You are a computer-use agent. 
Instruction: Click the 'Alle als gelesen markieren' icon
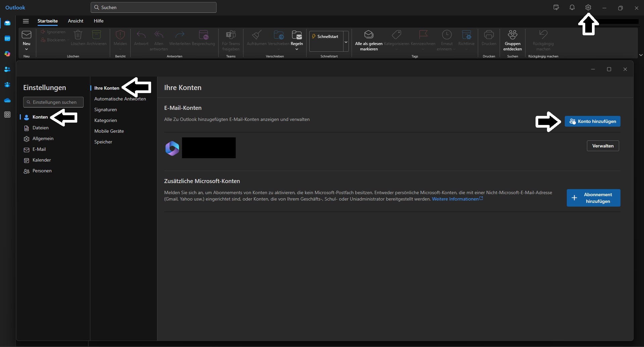point(369,35)
